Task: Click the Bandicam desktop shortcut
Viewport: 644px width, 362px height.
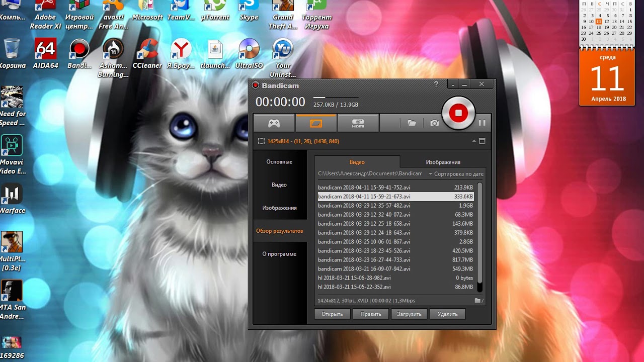Action: [x=79, y=54]
